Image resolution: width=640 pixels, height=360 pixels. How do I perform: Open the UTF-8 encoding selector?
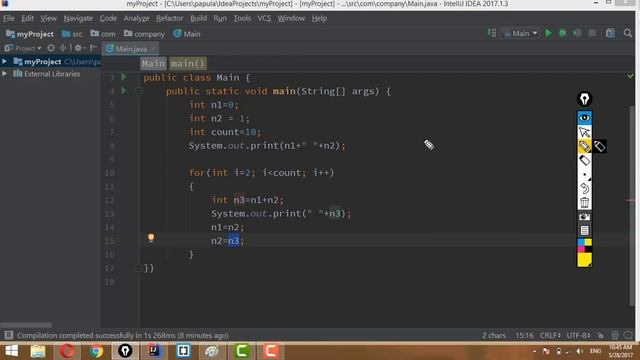(578, 336)
